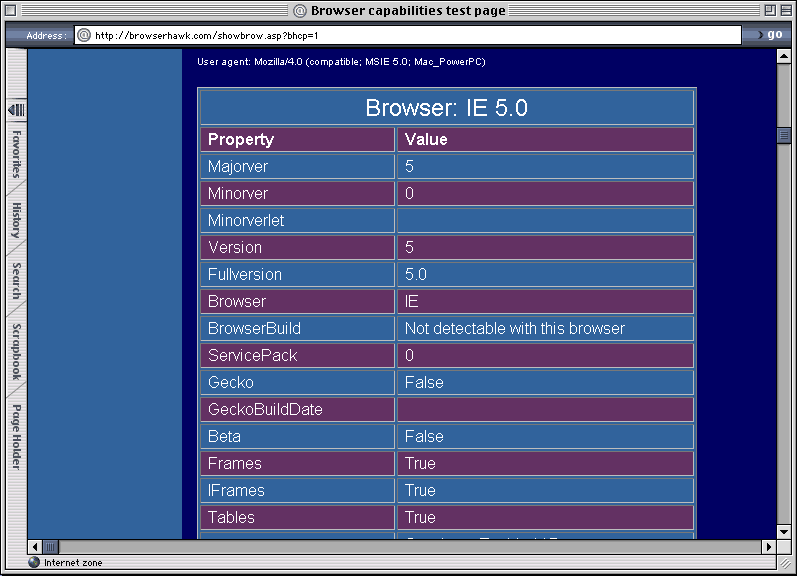The width and height of the screenshot is (797, 576).
Task: Collapse the address toolbar using left handle
Action: [11, 35]
